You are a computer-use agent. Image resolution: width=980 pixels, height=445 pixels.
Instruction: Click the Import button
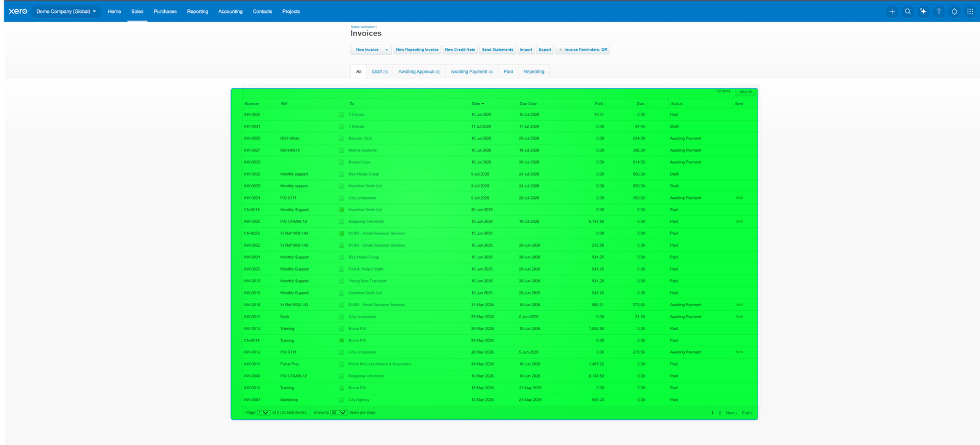click(526, 50)
